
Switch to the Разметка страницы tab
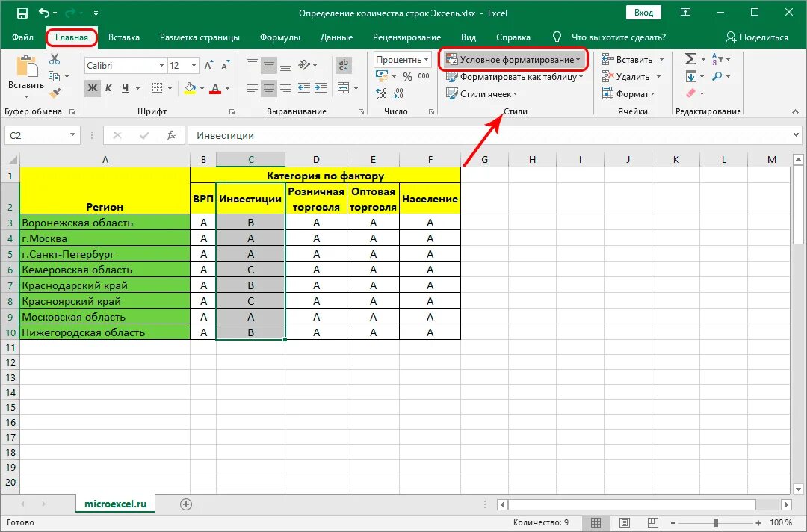pos(200,37)
